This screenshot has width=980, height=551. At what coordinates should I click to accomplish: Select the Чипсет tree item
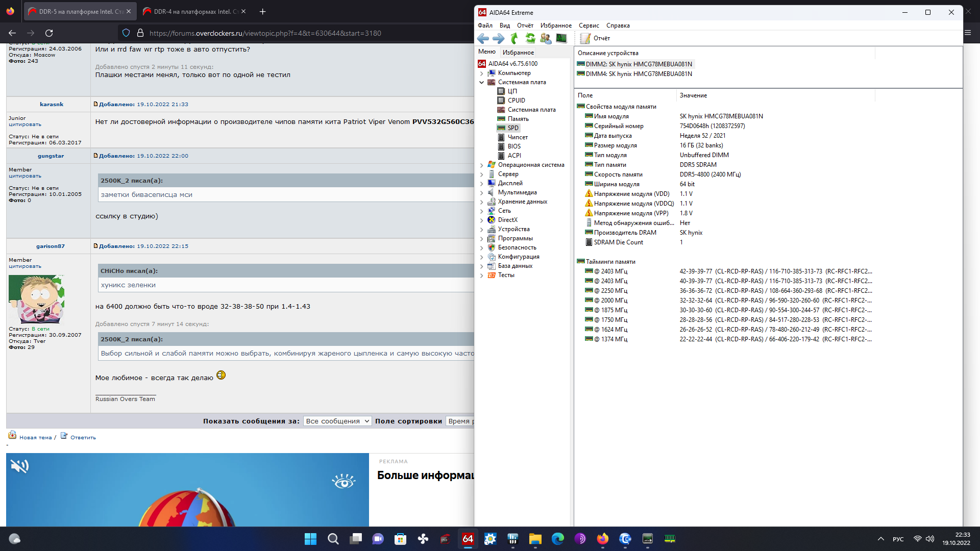click(x=518, y=137)
